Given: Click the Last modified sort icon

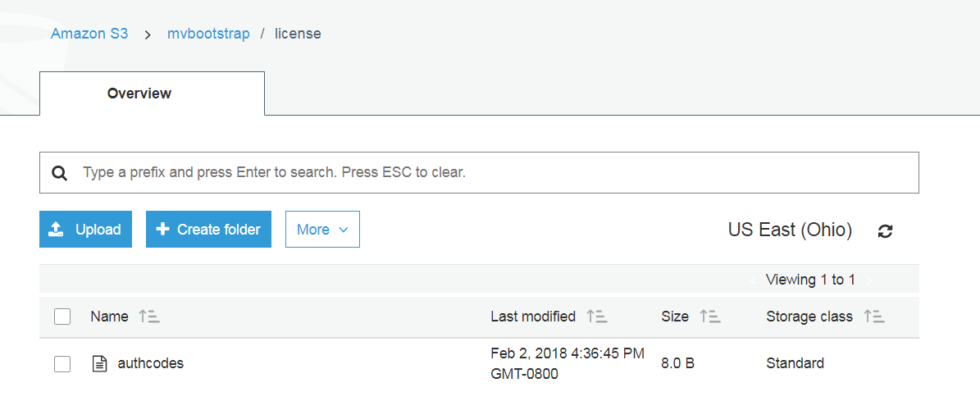Looking at the screenshot, I should tap(596, 317).
